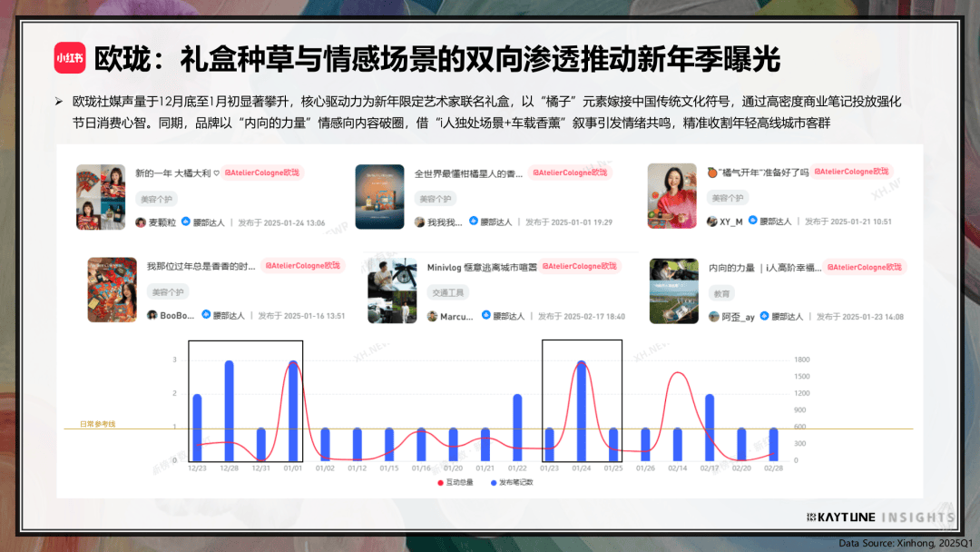Image resolution: width=980 pixels, height=552 pixels.
Task: Click the Data Source: Xinhong, 2025Q1 caption
Action: coord(906,543)
